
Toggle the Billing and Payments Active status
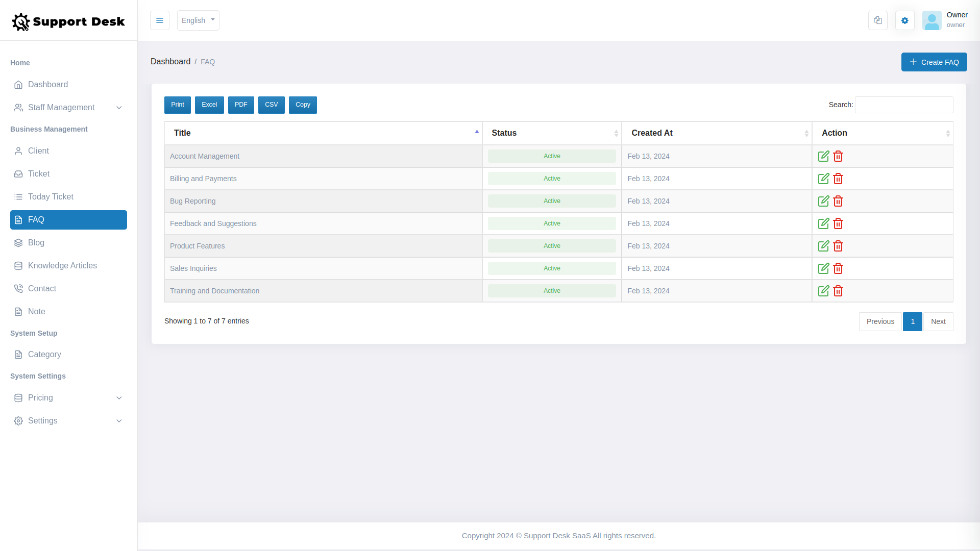tap(552, 179)
